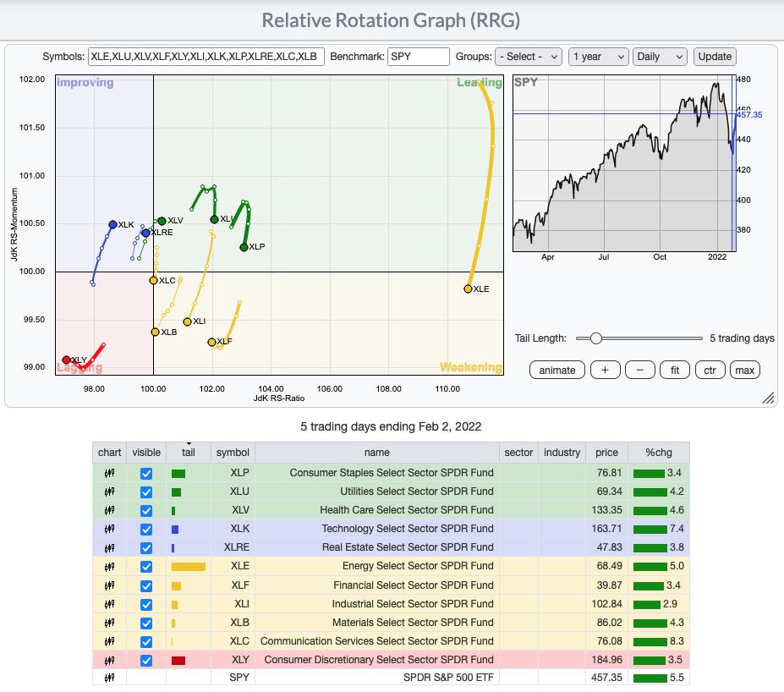Open the chart icon for XLP row

coord(109,473)
